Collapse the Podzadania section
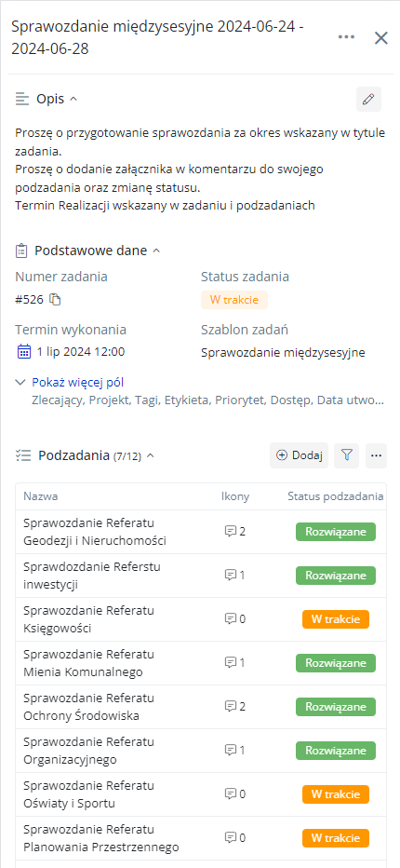The image size is (400, 868). click(x=150, y=456)
